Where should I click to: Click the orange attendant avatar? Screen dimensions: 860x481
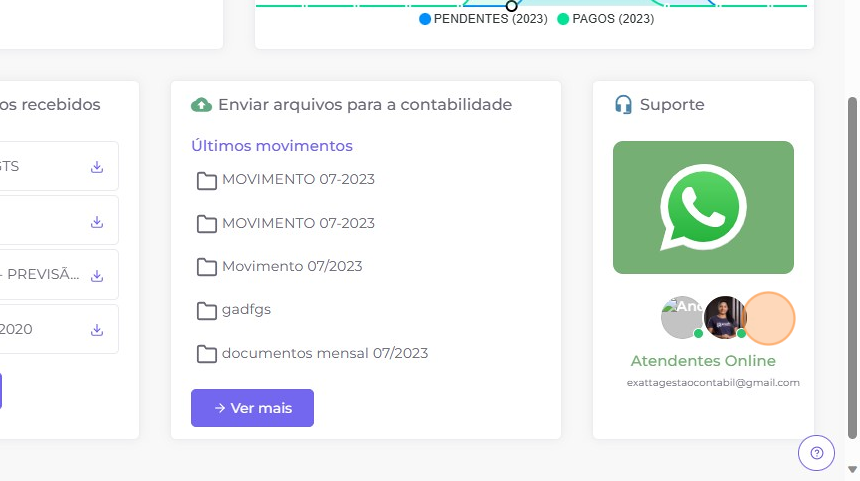click(768, 318)
